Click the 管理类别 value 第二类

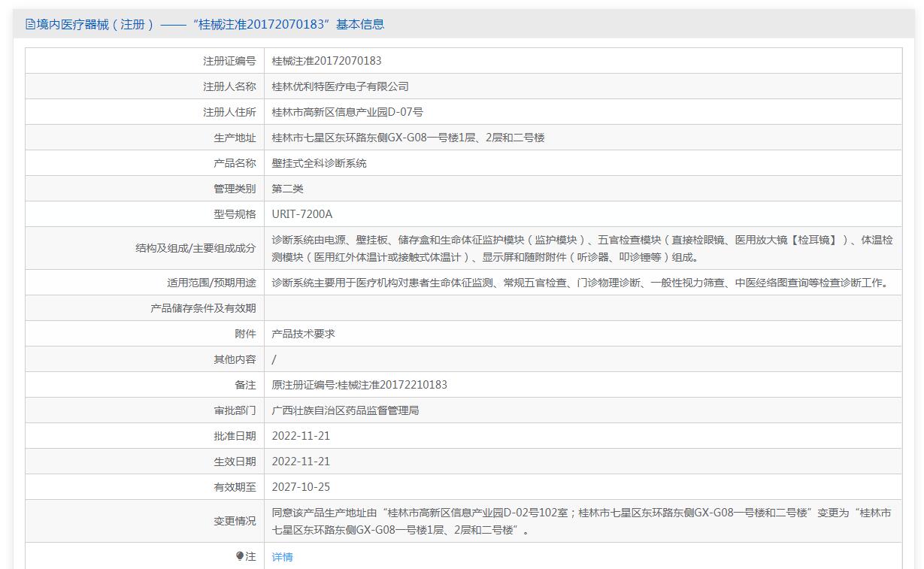coord(287,189)
